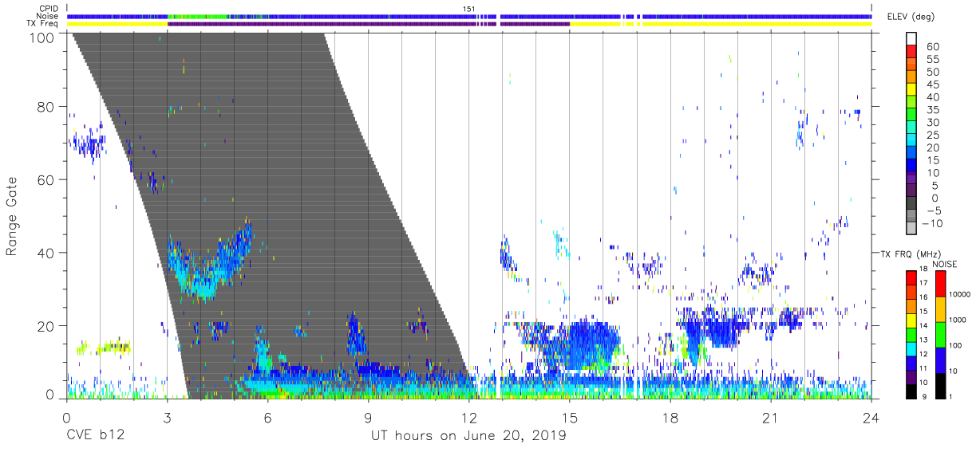
Task: Select the green 13–14 TX FRQ segment
Action: point(911,335)
